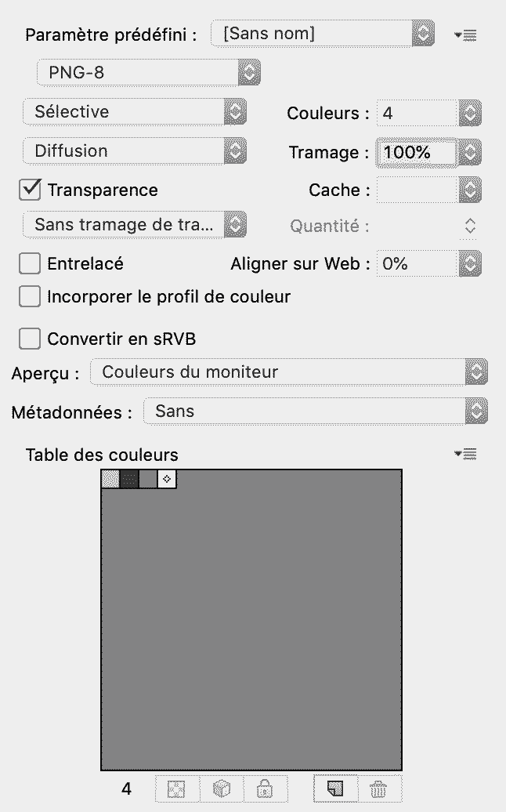Open the color table options menu icon
Image resolution: width=506 pixels, height=812 pixels.
pyautogui.click(x=465, y=454)
